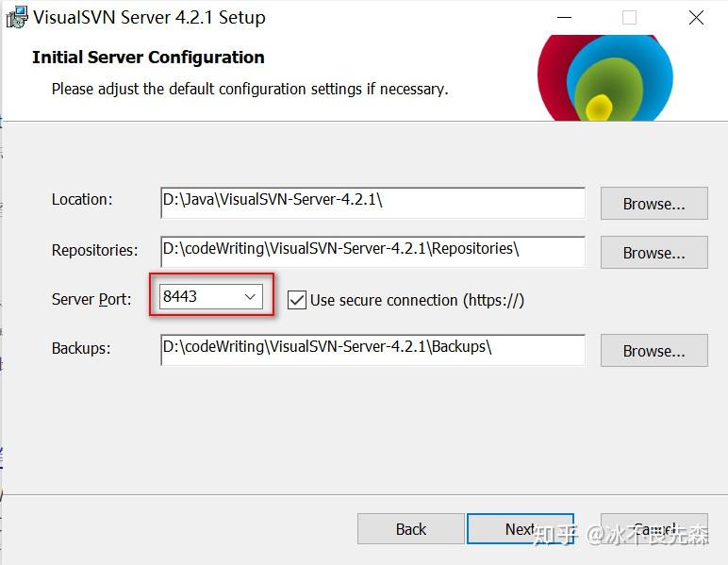Click the Initial Server Configuration heading
This screenshot has width=728, height=565.
[148, 58]
